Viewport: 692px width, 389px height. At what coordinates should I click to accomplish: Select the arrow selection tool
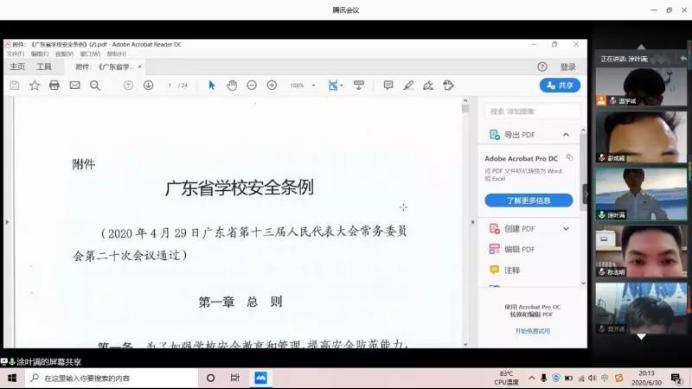click(212, 85)
